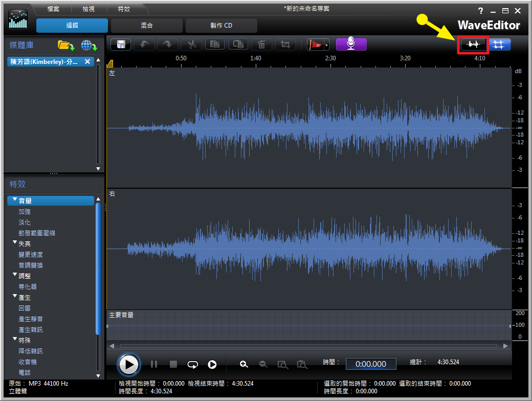This screenshot has height=401, width=532.
Task: Switch to spectral frequency view icon
Action: tap(499, 45)
